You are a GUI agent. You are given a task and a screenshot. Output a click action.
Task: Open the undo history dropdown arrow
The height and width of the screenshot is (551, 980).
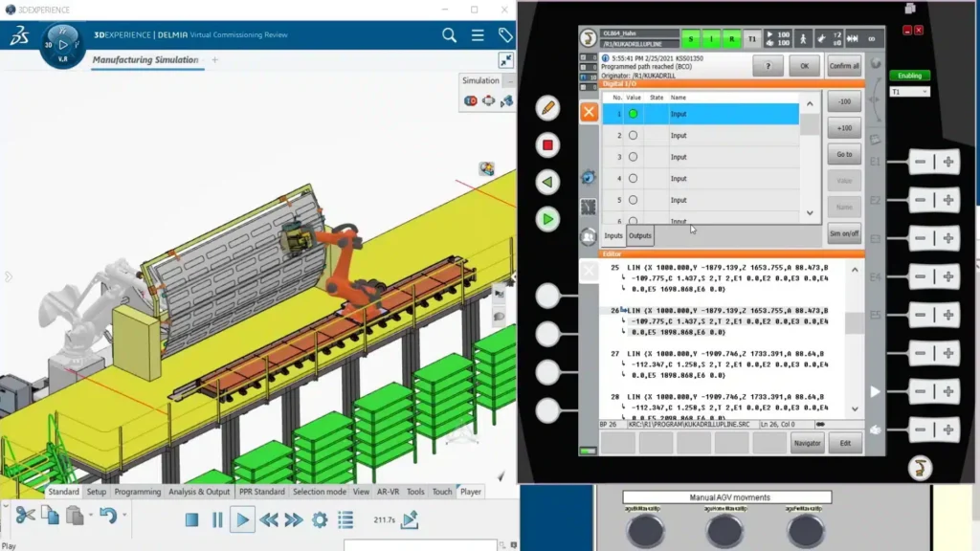coord(124,515)
